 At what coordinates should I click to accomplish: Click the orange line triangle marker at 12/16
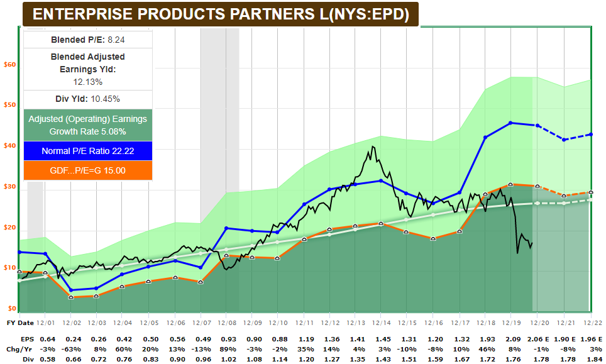pyautogui.click(x=433, y=238)
